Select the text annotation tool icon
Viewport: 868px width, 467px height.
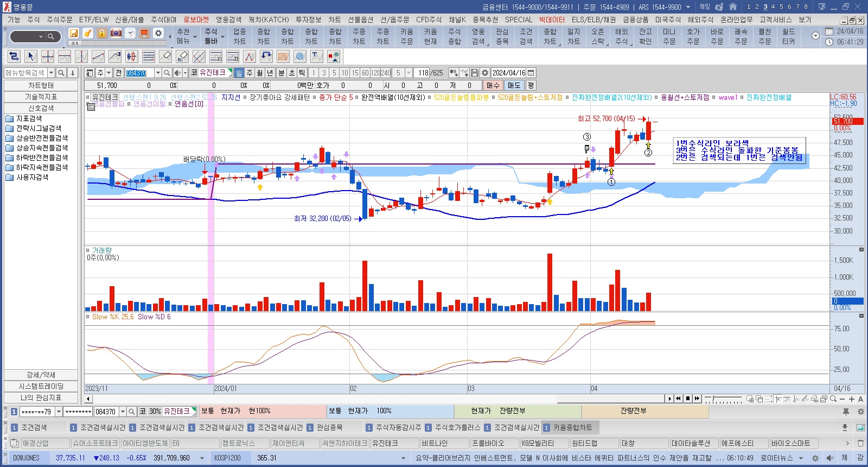[x=317, y=56]
